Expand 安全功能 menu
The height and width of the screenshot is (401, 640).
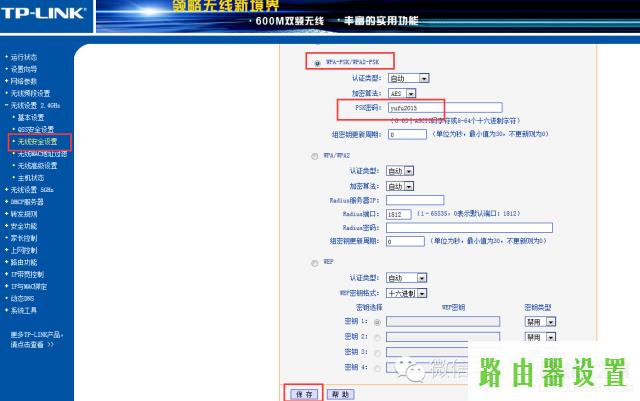24,226
